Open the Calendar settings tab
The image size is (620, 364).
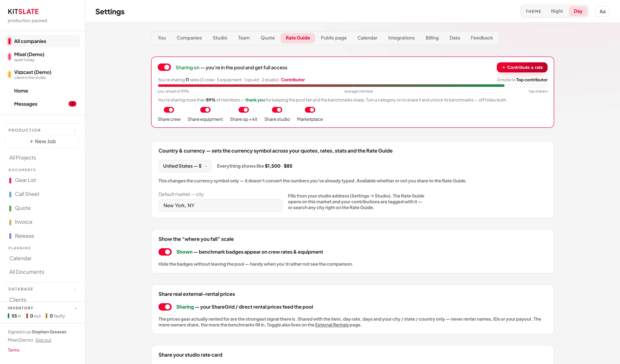367,38
